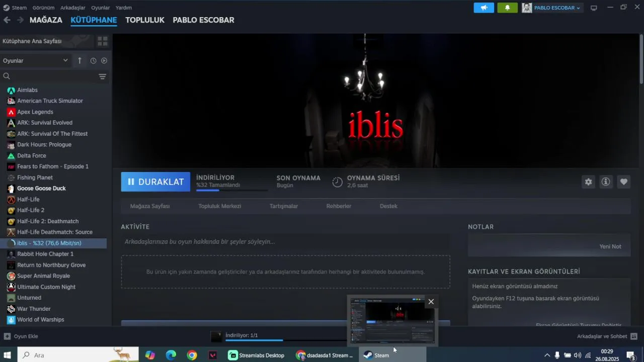
Task: Click the iblis download progress bar
Action: coord(232,191)
